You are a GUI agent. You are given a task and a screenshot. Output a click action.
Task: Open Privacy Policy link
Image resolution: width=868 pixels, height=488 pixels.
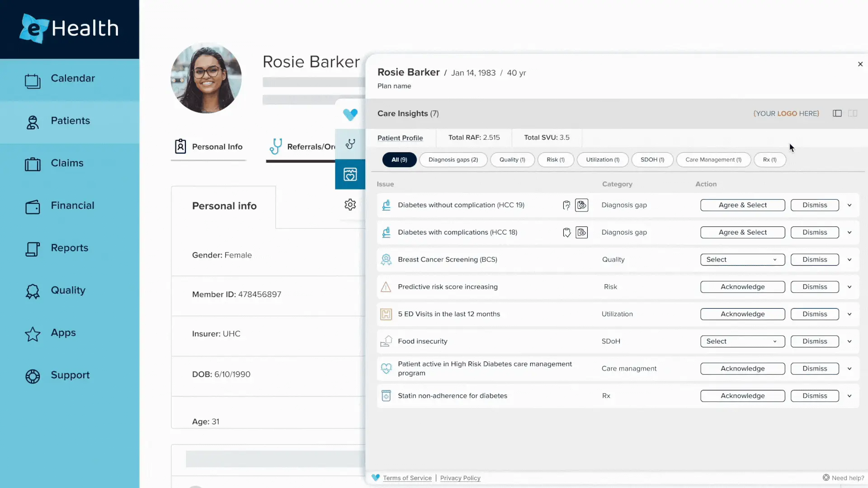point(460,478)
